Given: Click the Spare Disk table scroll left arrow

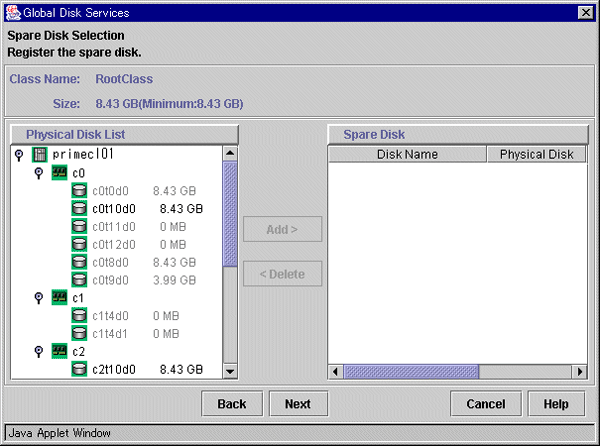Looking at the screenshot, I should (336, 371).
